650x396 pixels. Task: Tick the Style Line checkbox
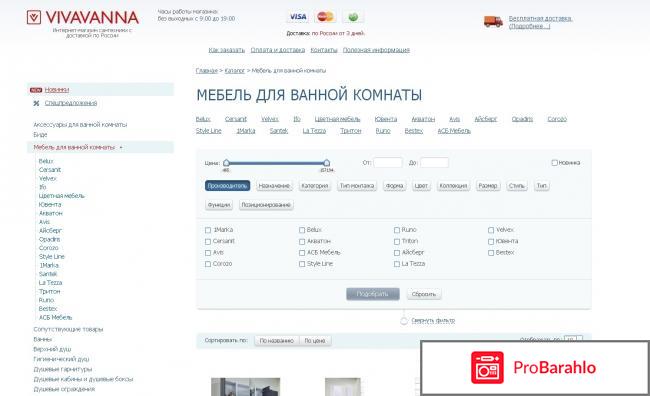302,264
